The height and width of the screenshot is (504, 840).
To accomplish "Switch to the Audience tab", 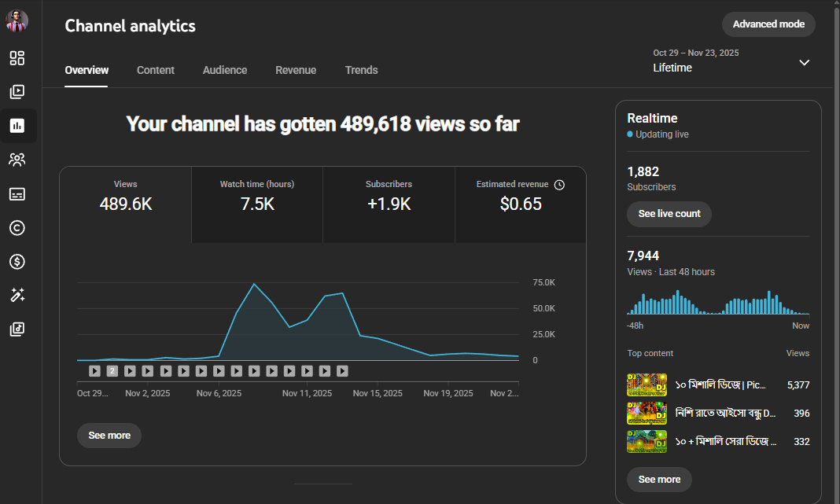I will coord(225,70).
